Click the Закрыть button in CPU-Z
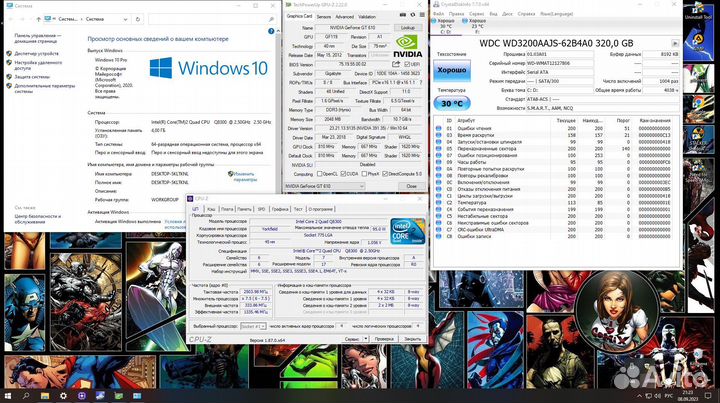Viewport: 720px width, 403px height. click(x=412, y=339)
